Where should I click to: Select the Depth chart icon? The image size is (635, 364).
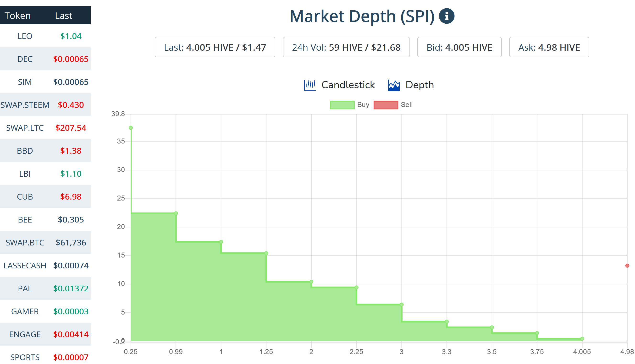point(393,85)
